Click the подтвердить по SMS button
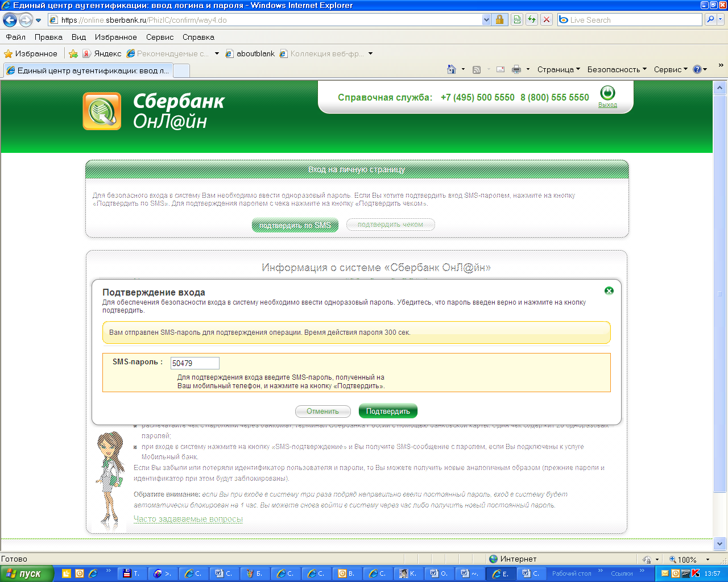The height and width of the screenshot is (582, 728). [295, 225]
